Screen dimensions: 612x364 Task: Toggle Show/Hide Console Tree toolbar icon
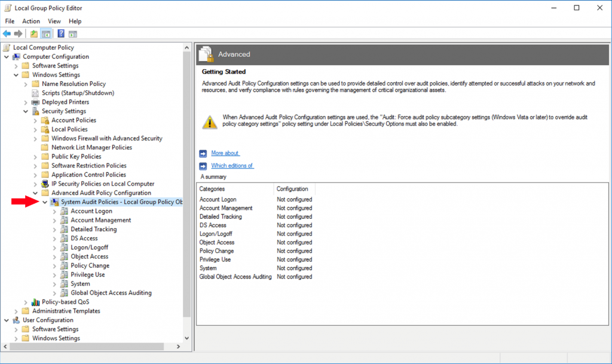pos(46,33)
